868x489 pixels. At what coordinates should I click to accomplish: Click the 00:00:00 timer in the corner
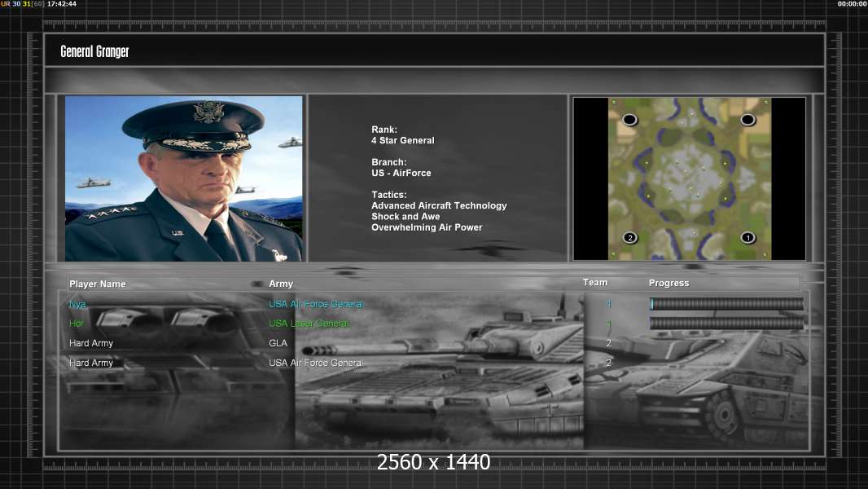click(x=853, y=4)
